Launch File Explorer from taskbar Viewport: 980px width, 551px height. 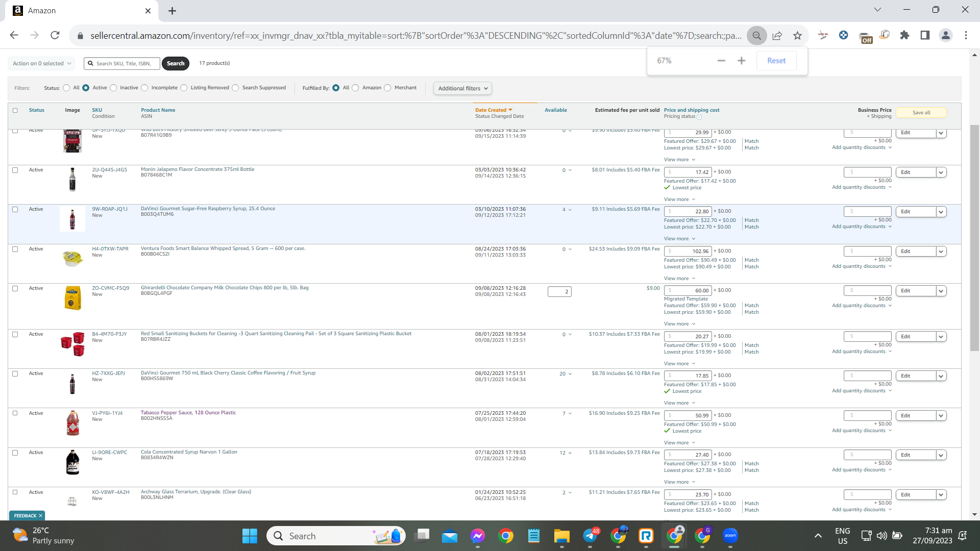562,536
